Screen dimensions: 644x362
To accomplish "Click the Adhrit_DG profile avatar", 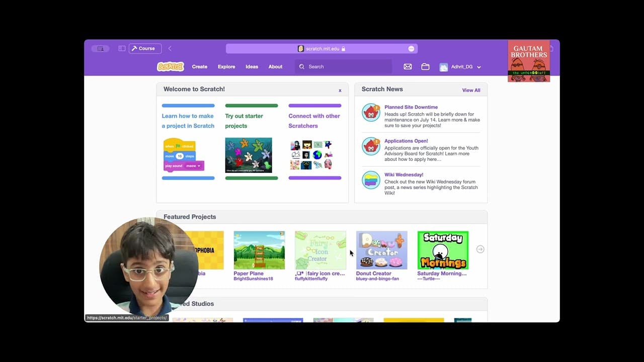I will [x=444, y=67].
